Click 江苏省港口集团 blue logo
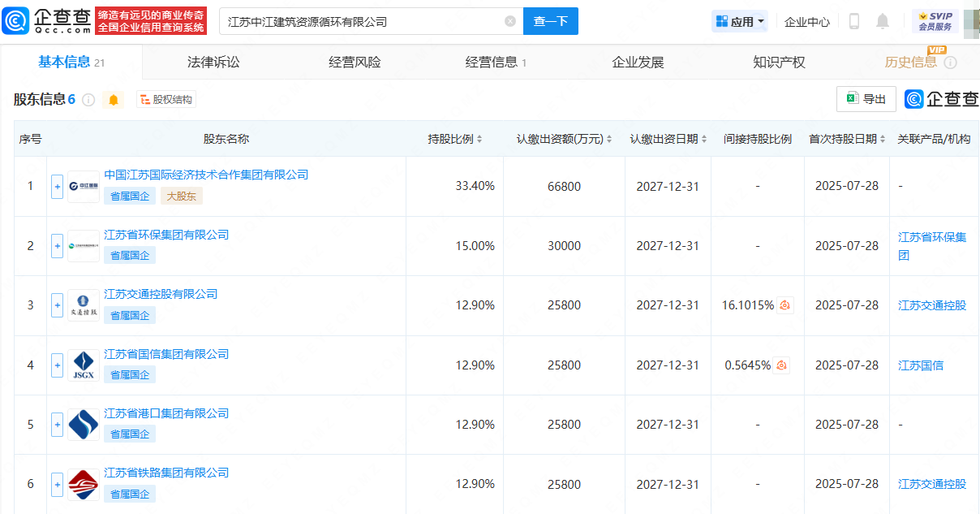This screenshot has height=514, width=980. [84, 425]
